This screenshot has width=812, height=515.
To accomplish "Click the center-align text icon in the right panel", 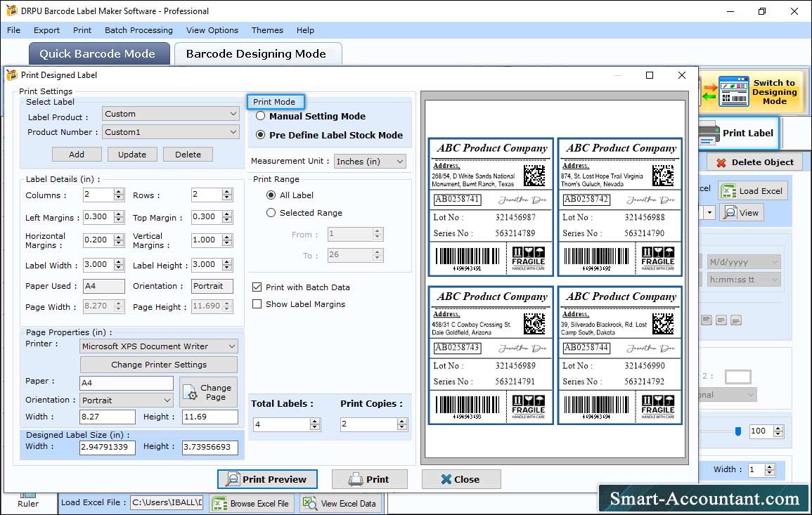I will tap(721, 320).
